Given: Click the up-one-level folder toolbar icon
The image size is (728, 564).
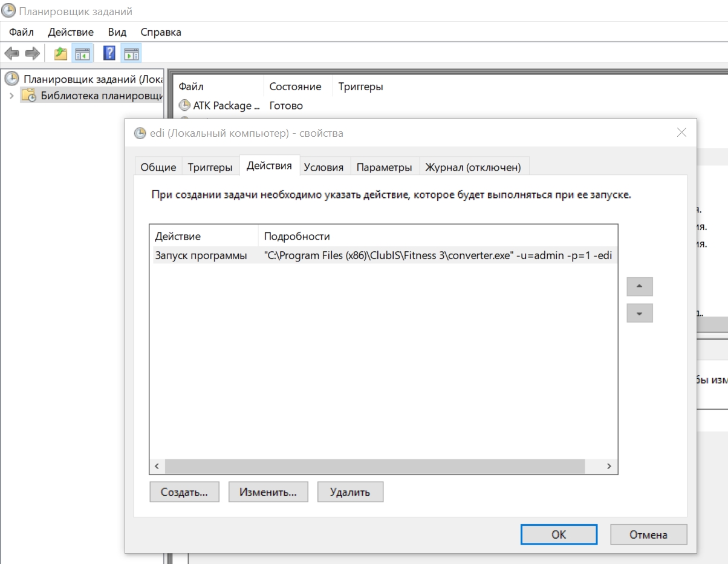Looking at the screenshot, I should coord(60,53).
